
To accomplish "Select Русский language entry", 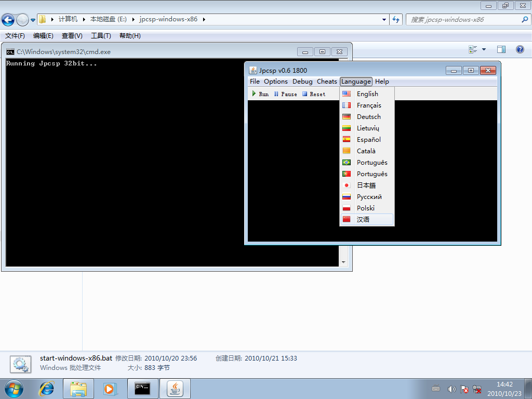I will [x=367, y=197].
